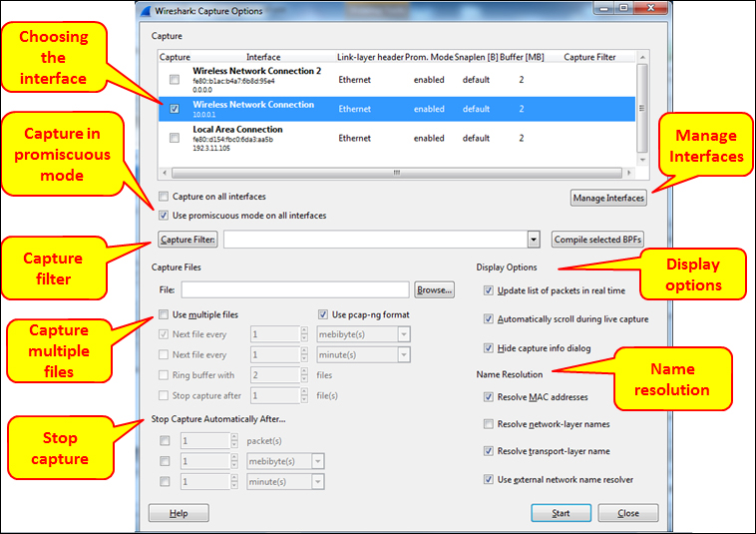Maximize the Capture Options window
The image size is (756, 534).
[623, 7]
